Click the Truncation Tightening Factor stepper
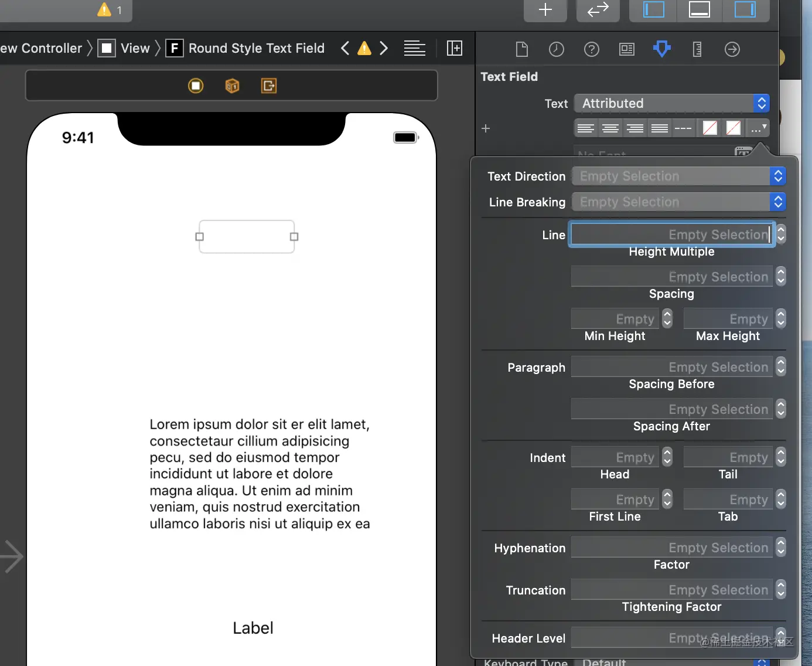Viewport: 812px width, 666px height. (x=781, y=590)
